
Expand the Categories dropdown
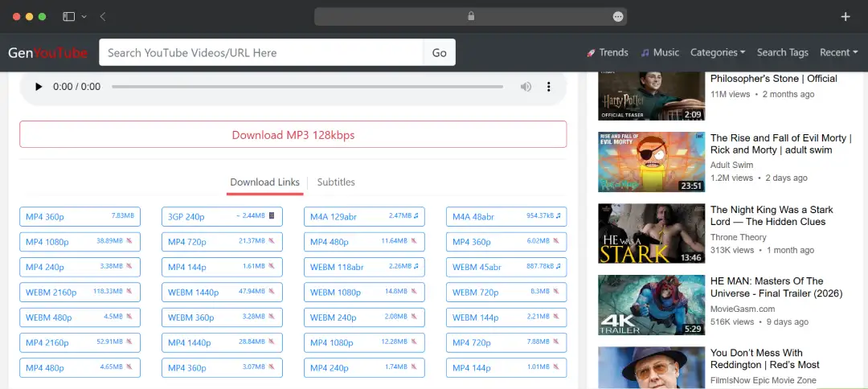[x=718, y=52]
